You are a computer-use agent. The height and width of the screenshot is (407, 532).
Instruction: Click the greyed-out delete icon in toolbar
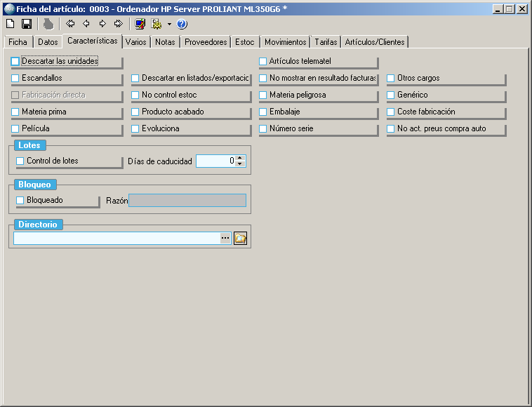(48, 24)
